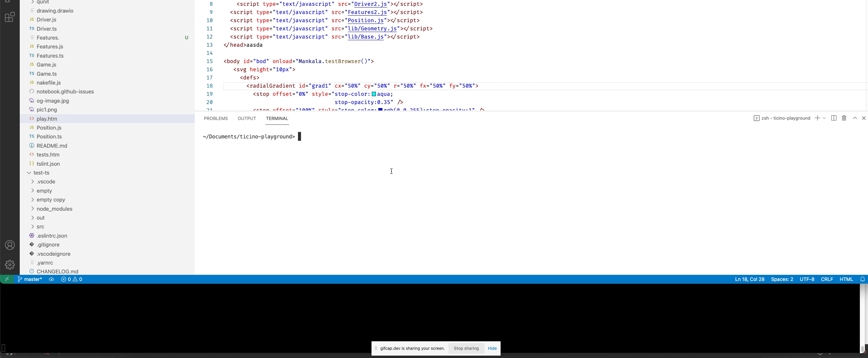Image resolution: width=868 pixels, height=358 pixels.
Task: Click the errors and warnings indicator
Action: tap(72, 279)
